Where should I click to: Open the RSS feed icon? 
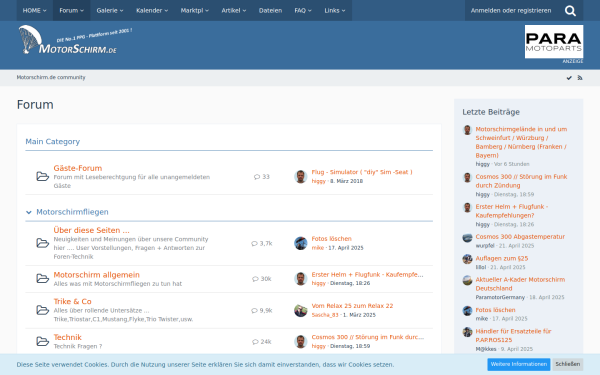(x=580, y=78)
